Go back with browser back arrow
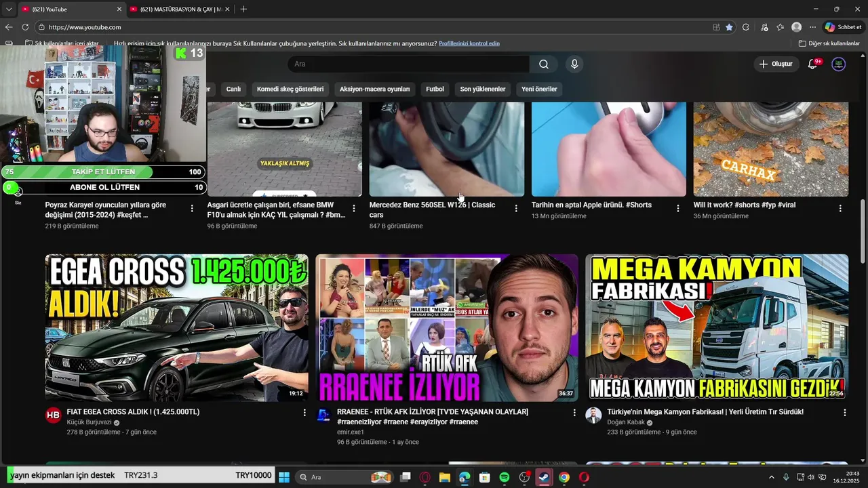The width and height of the screenshot is (868, 488). coord(9,27)
